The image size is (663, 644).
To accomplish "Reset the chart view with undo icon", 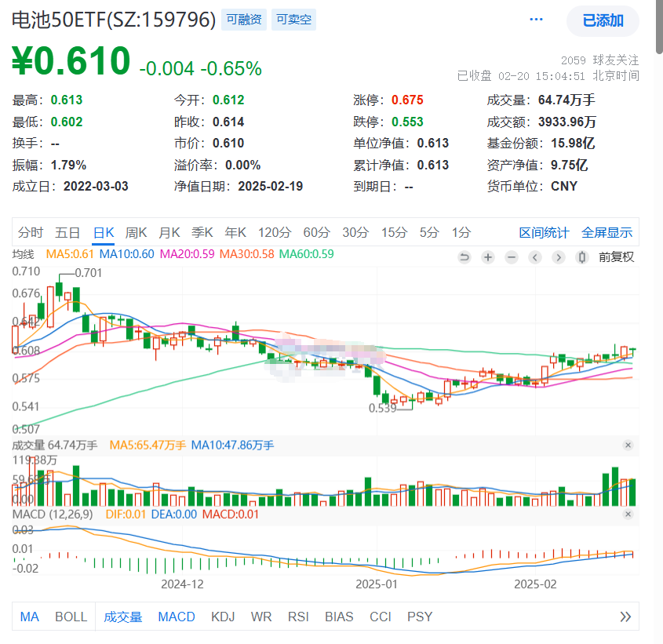I will 464,257.
